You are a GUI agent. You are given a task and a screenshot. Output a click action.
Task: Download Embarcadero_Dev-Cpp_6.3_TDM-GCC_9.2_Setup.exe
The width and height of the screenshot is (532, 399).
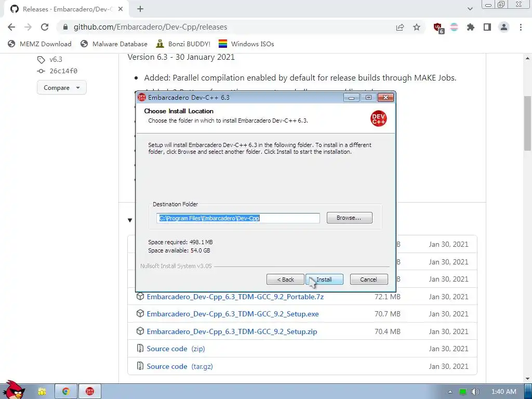pos(233,314)
